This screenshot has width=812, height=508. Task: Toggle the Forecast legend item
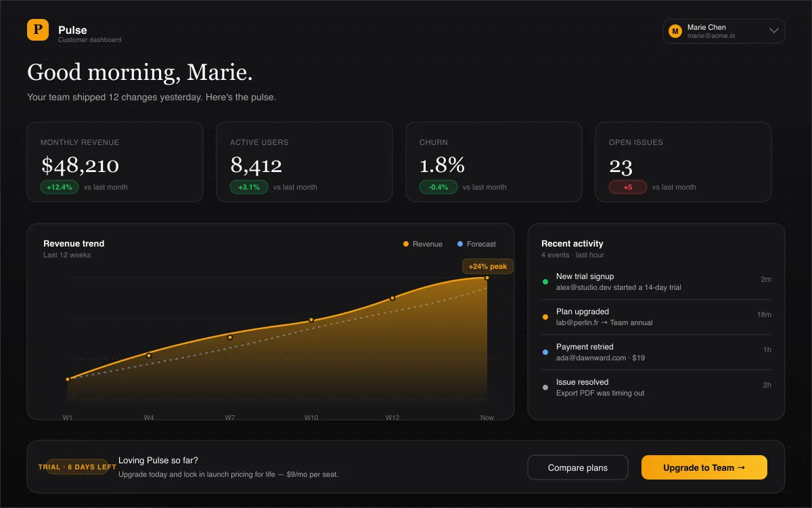(x=477, y=244)
